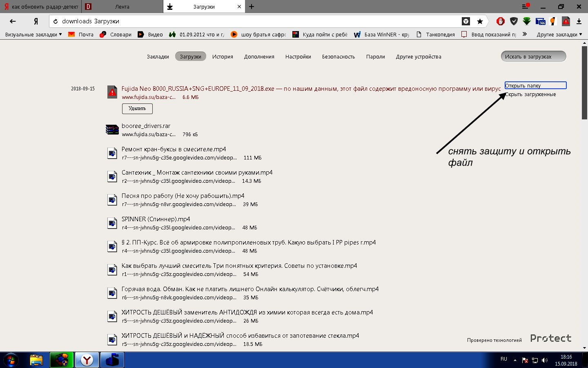Open the Закладки section
This screenshot has height=368, width=588.
click(158, 57)
